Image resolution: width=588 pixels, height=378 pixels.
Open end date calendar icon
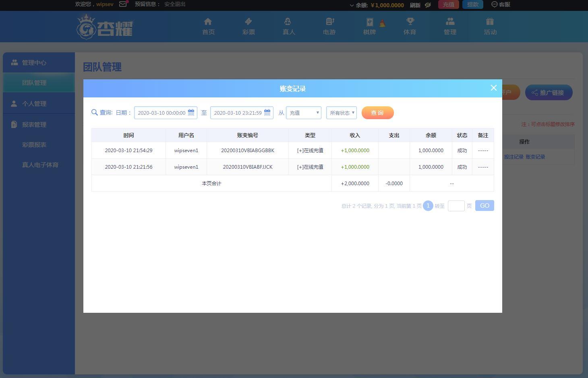(267, 112)
